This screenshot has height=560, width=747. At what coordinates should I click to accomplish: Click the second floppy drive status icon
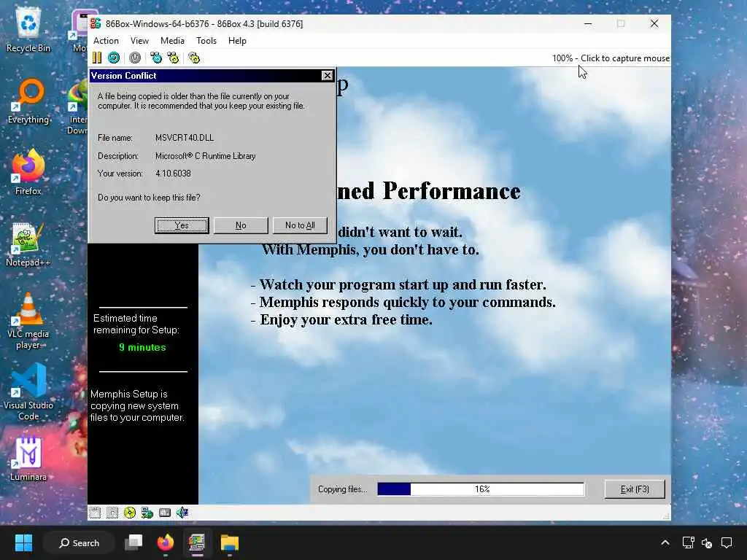tap(112, 513)
